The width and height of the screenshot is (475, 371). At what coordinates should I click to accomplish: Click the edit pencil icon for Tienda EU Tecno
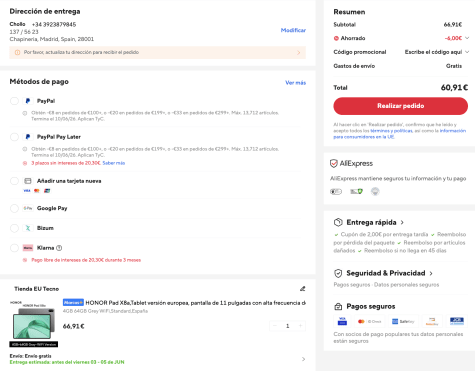302,289
